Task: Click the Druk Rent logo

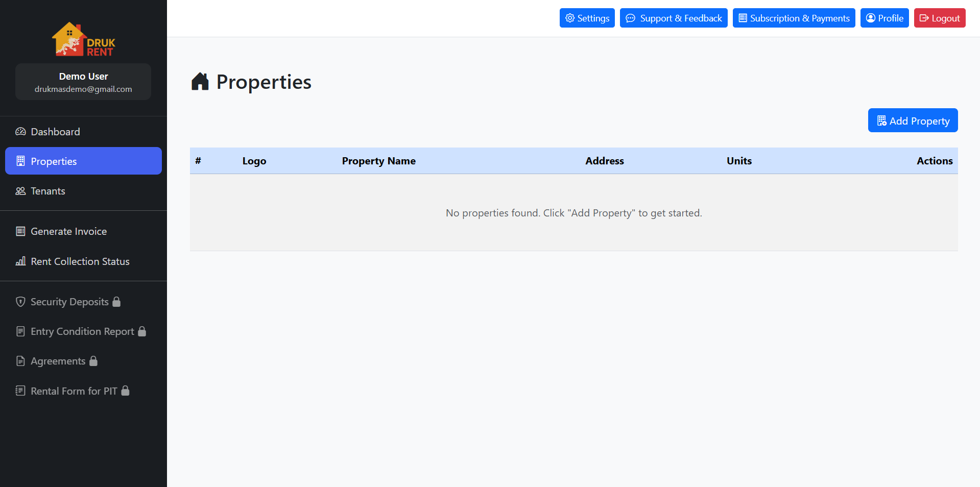Action: coord(83,39)
